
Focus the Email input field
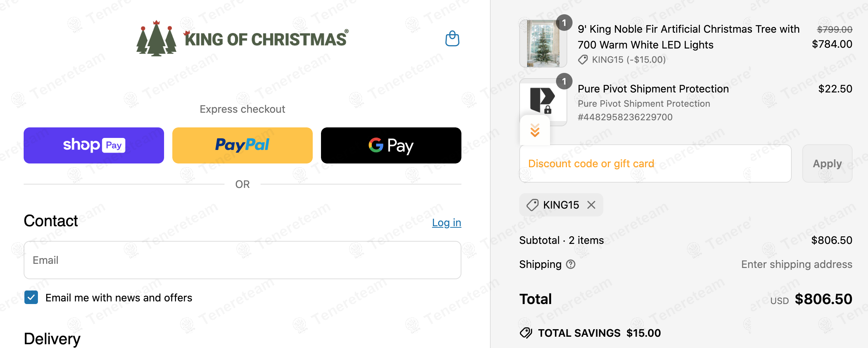pos(242,260)
